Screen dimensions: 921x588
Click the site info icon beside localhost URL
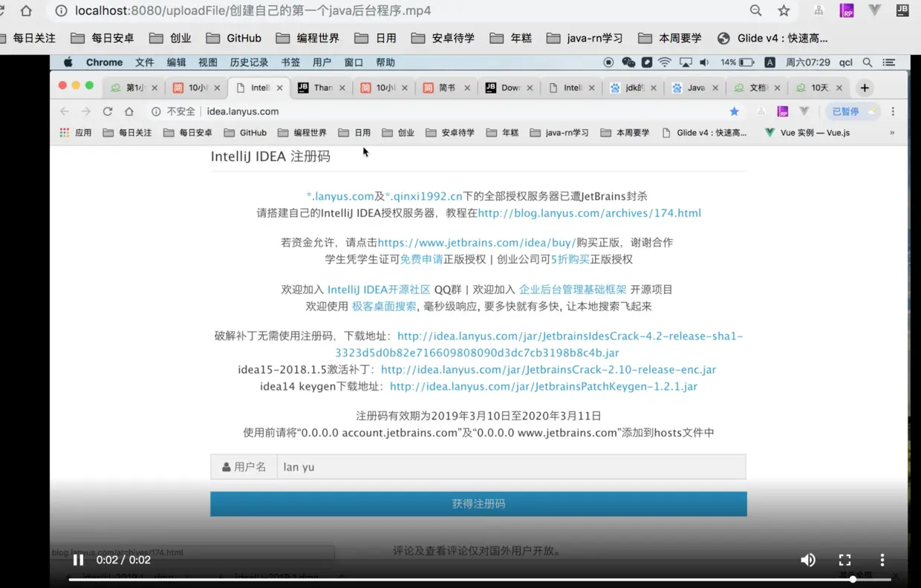pyautogui.click(x=61, y=10)
